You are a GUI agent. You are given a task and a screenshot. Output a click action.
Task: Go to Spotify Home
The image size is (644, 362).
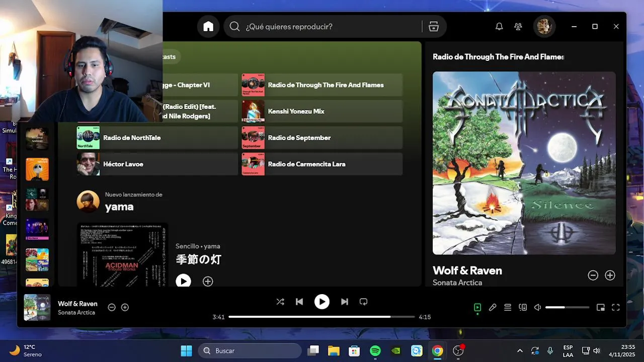(x=208, y=27)
